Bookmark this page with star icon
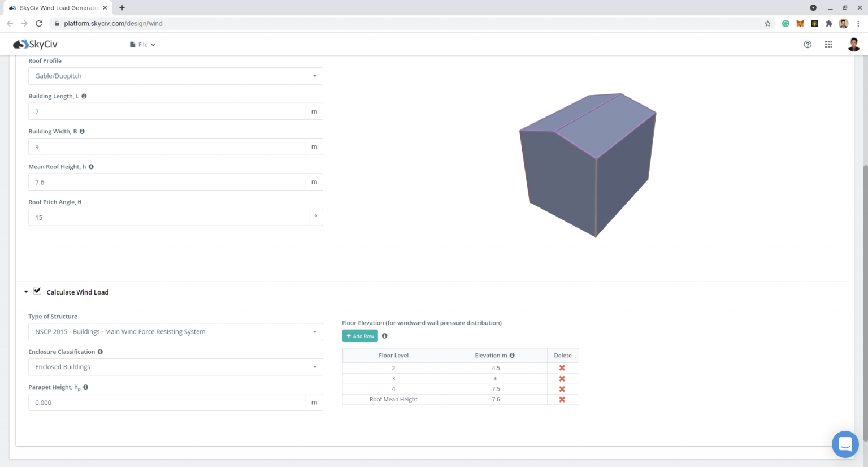Viewport: 868px width, 467px height. click(767, 24)
